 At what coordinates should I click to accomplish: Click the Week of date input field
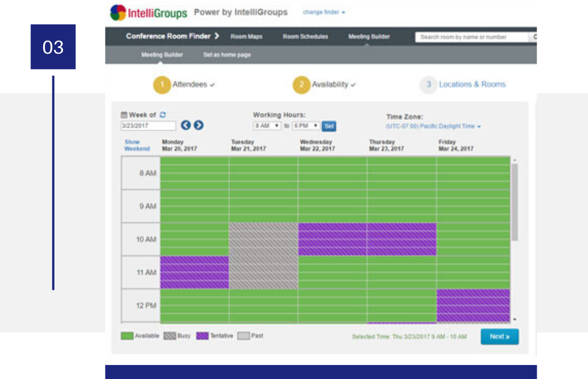[x=148, y=126]
